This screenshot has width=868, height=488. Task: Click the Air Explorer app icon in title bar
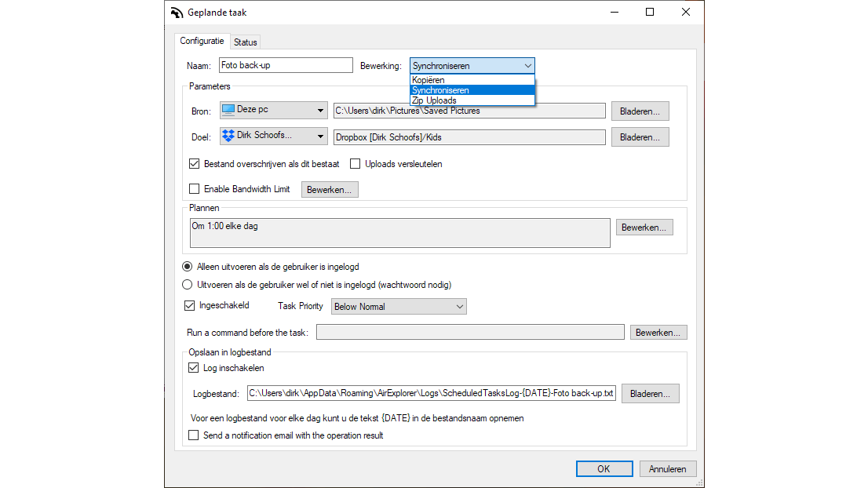(x=177, y=13)
